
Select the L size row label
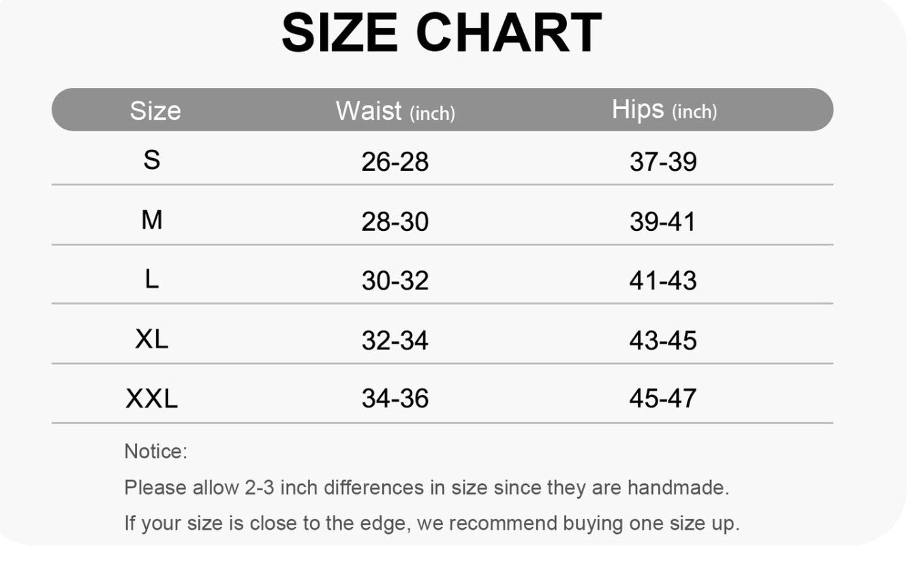tap(151, 279)
